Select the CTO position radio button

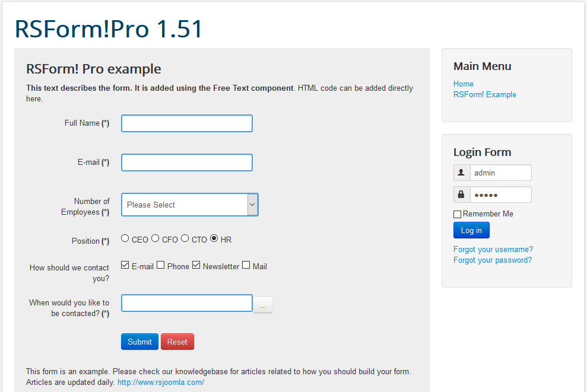click(x=185, y=238)
